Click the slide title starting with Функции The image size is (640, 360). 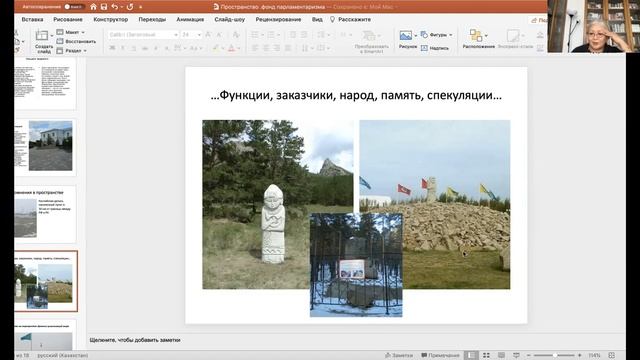[356, 96]
